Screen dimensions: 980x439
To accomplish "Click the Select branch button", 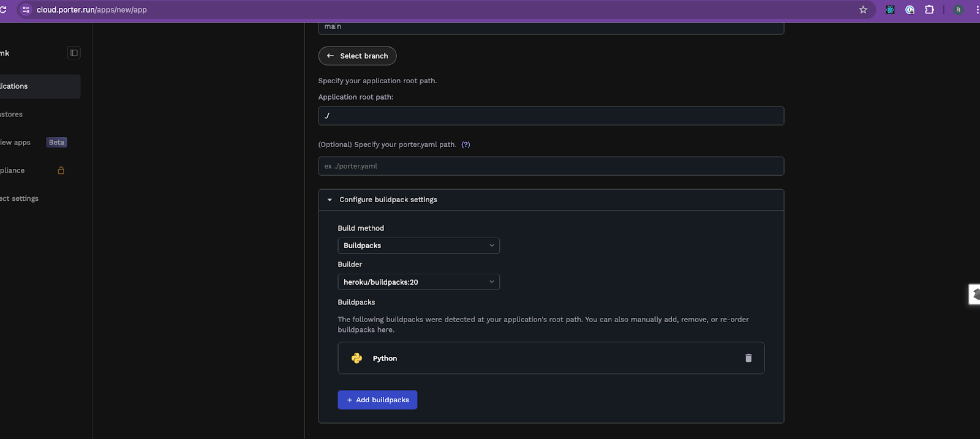I will 357,56.
